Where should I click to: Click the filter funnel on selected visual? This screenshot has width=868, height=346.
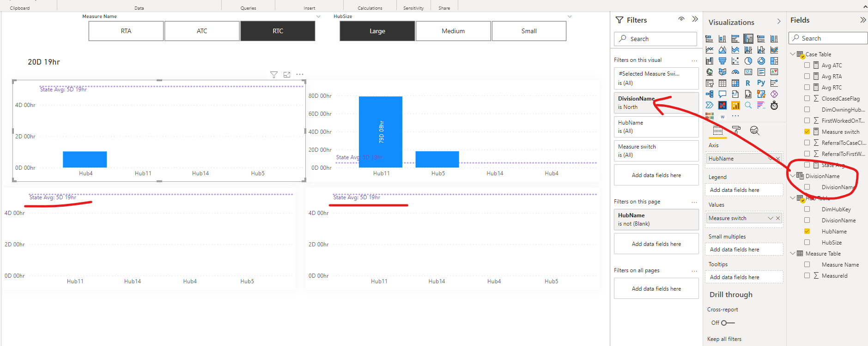274,74
